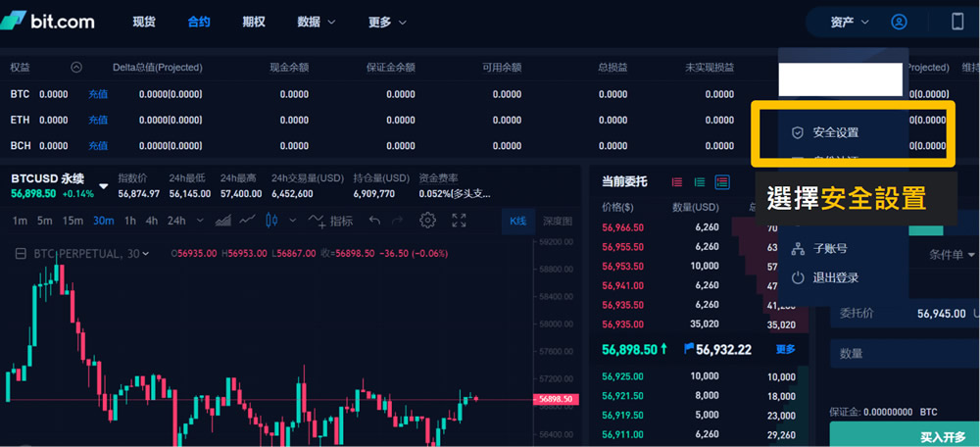Image resolution: width=980 pixels, height=447 pixels.
Task: Collapse the BTC PERPETUAL chart legend
Action: (21, 254)
